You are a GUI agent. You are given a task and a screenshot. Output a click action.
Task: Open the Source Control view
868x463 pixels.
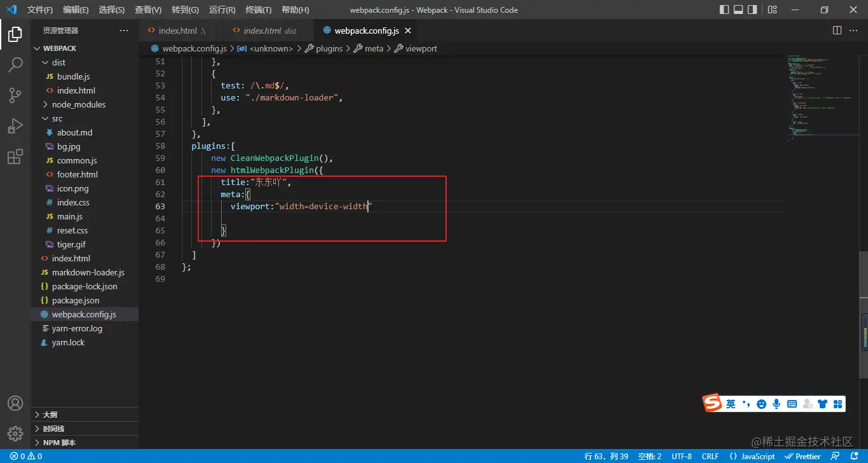coord(15,95)
